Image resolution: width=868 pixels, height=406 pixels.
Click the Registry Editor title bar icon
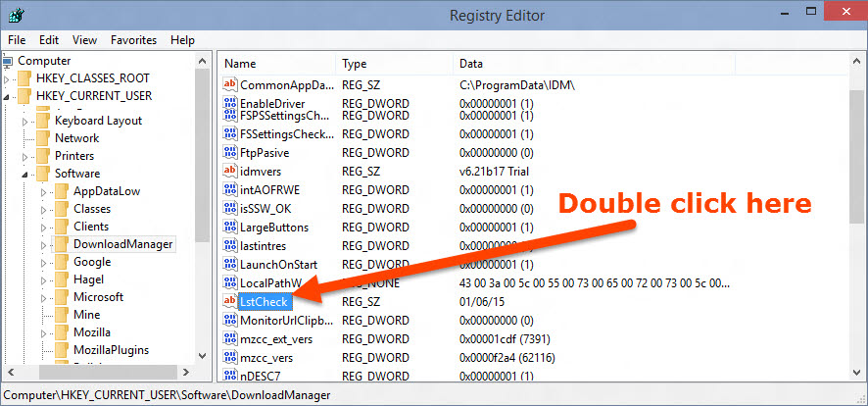click(x=16, y=16)
